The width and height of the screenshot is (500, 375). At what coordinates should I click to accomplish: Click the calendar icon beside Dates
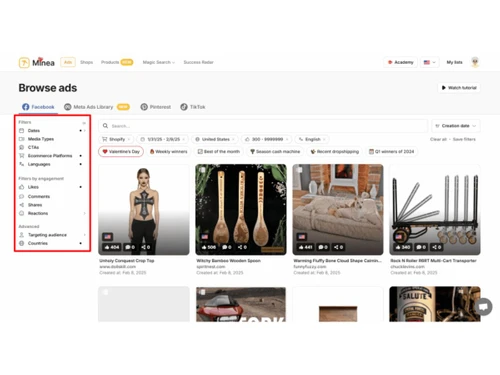point(22,130)
